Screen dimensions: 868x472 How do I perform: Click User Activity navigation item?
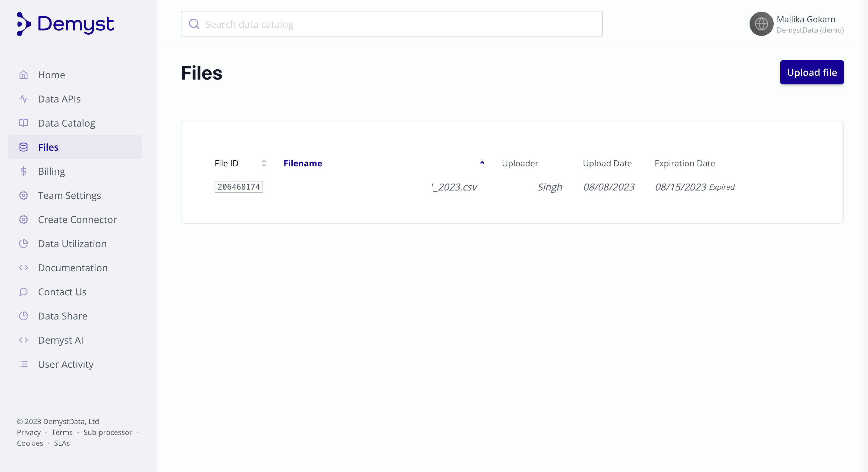click(66, 364)
